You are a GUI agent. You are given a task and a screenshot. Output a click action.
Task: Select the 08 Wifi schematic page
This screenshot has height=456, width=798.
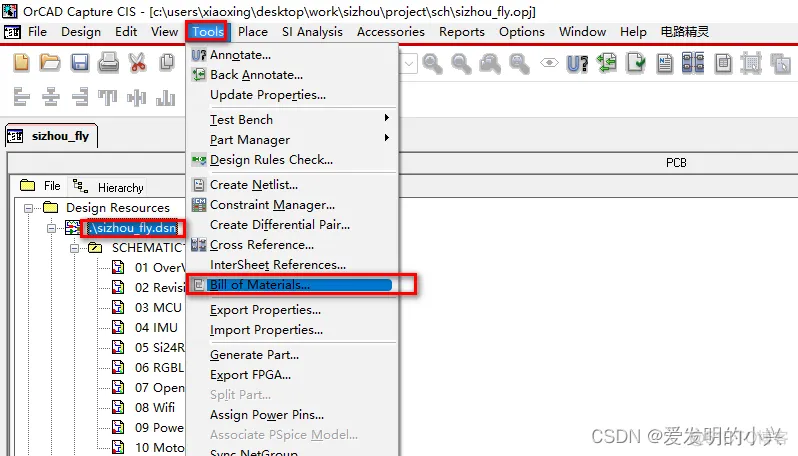coord(155,408)
